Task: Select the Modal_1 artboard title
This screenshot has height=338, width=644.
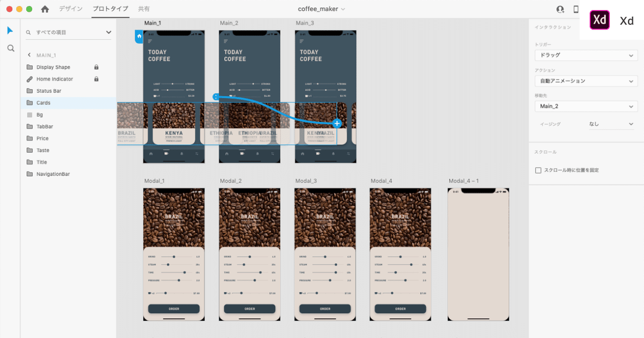Action: click(155, 181)
